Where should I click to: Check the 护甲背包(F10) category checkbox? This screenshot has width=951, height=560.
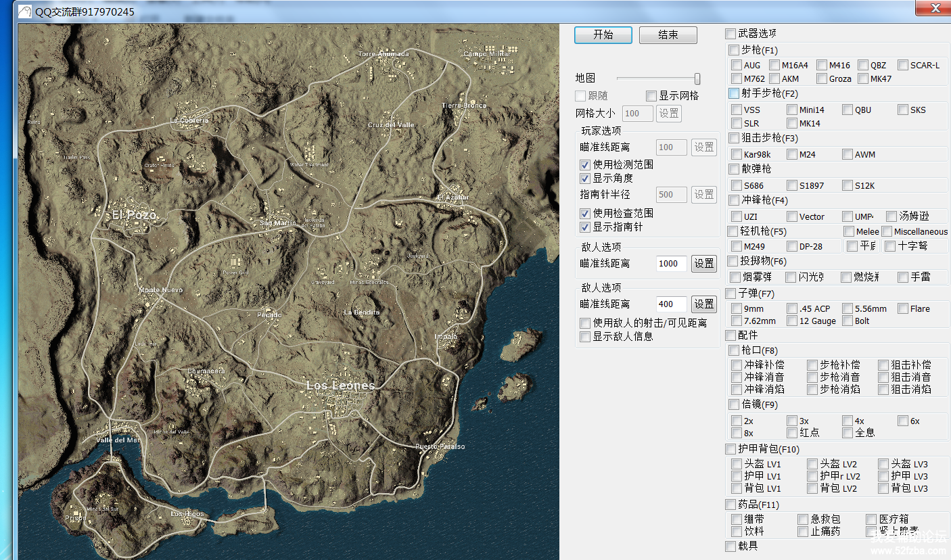[730, 449]
